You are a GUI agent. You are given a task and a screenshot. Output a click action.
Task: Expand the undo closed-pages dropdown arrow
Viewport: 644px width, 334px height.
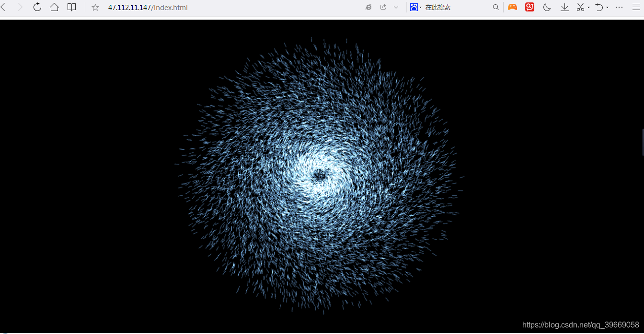pyautogui.click(x=607, y=8)
